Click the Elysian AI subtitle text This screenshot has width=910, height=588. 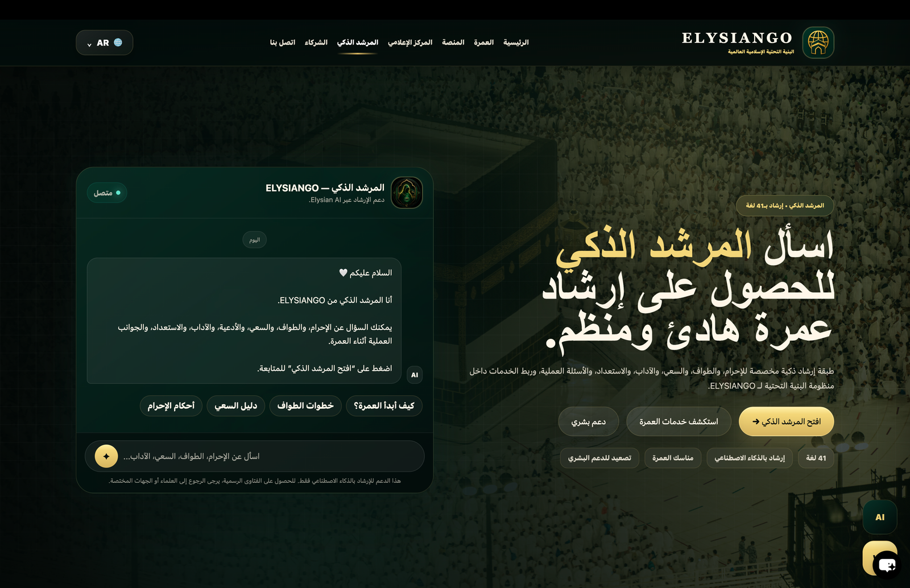click(347, 200)
